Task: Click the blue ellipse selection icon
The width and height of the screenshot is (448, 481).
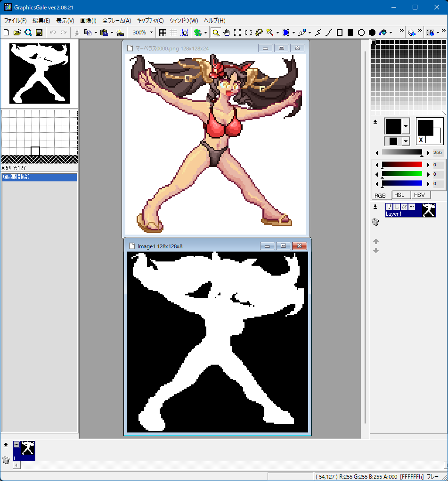Action: (285, 32)
